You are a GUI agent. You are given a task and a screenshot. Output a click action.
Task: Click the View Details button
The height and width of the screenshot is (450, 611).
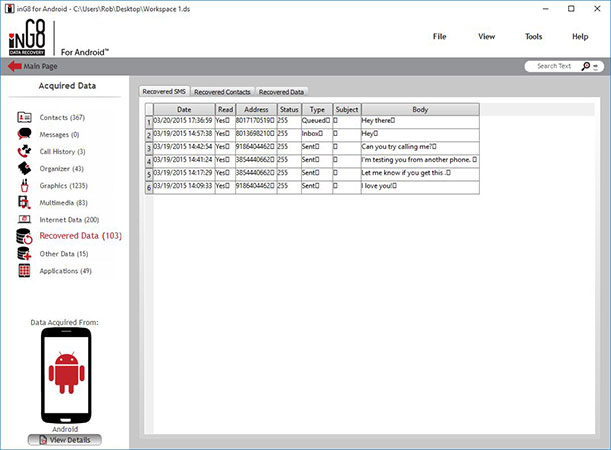(65, 439)
